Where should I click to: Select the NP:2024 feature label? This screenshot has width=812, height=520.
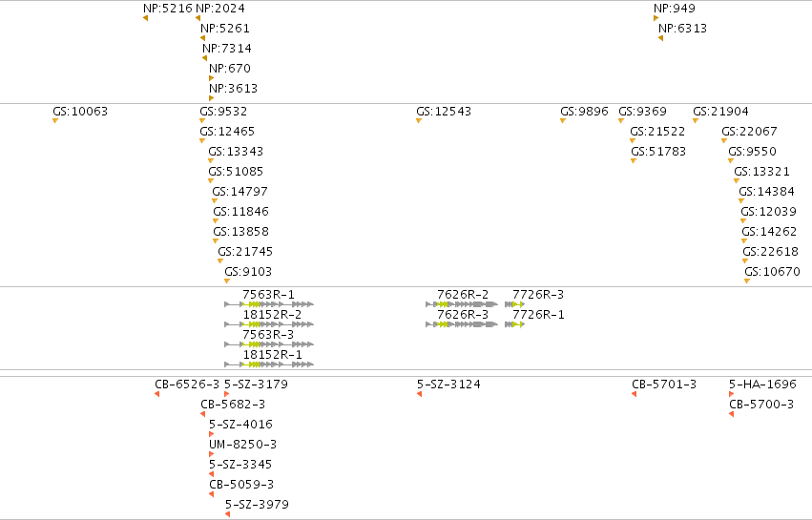220,9
